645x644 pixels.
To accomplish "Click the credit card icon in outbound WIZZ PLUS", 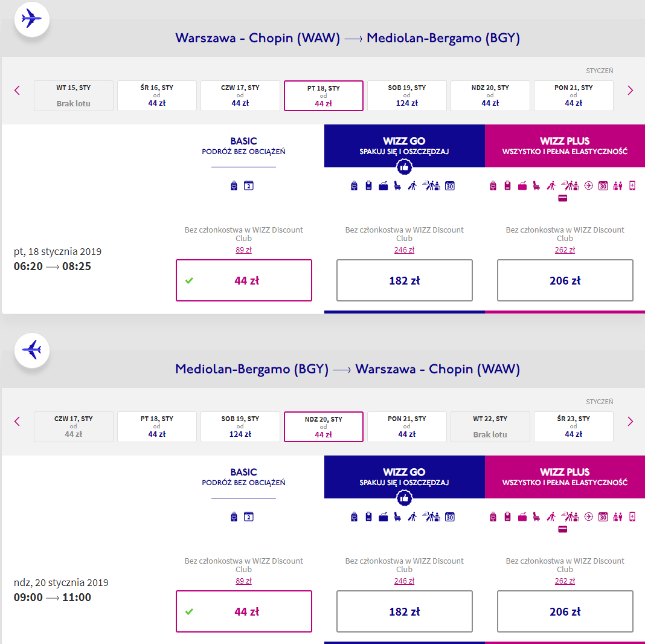I will pos(562,198).
